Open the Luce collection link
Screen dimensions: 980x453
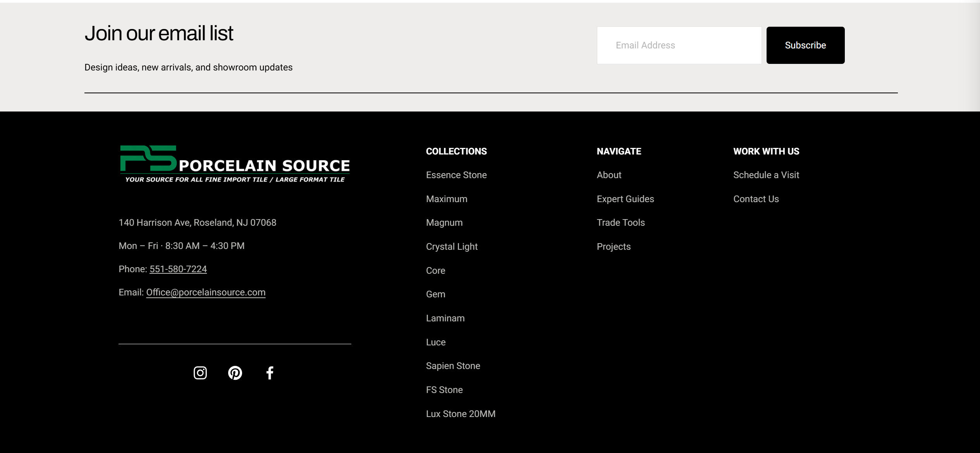coord(436,342)
